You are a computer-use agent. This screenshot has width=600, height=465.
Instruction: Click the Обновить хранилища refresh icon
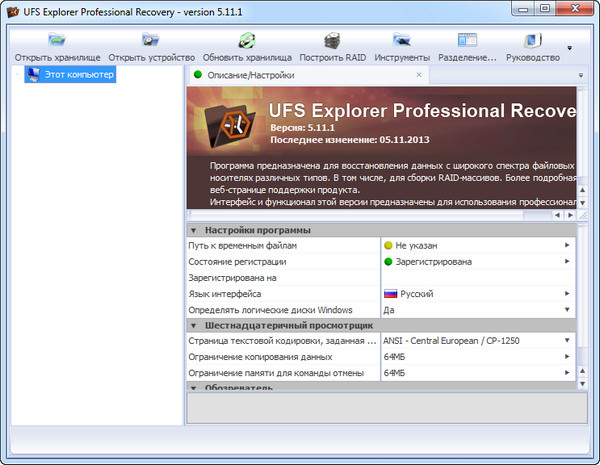[247, 40]
